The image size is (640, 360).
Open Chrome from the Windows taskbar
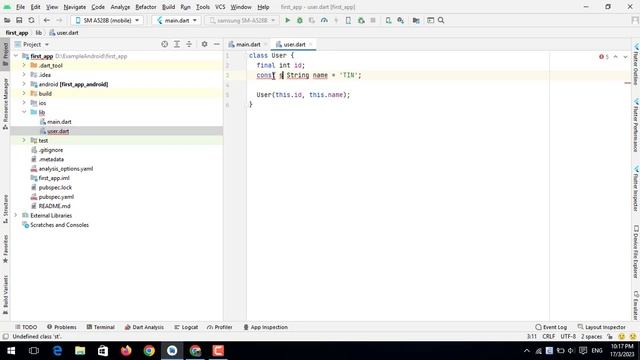point(149,351)
